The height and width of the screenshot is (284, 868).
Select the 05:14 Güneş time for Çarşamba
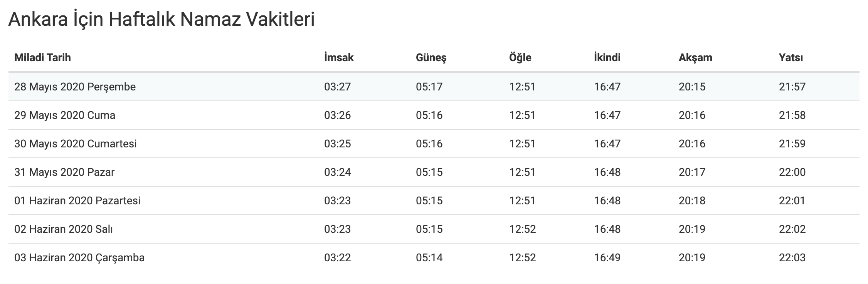pos(429,257)
